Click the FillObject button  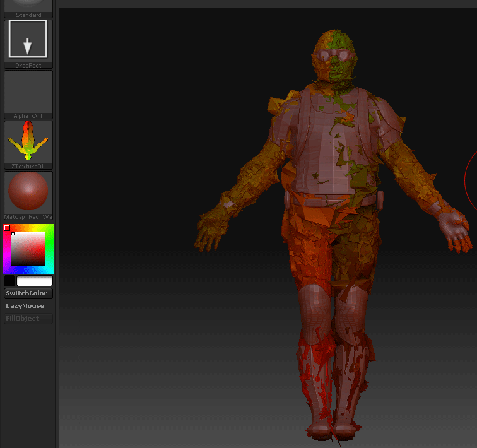click(x=28, y=319)
